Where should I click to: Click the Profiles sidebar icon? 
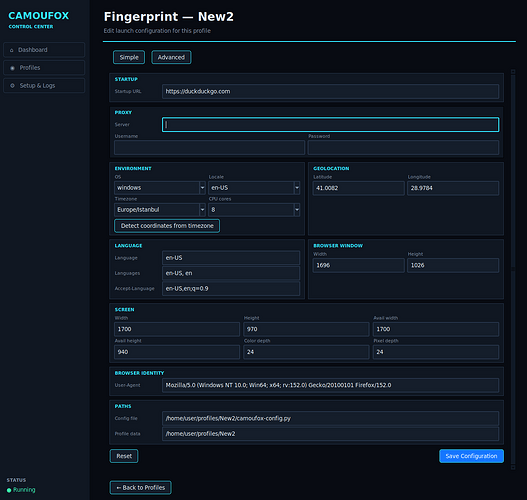point(12,68)
